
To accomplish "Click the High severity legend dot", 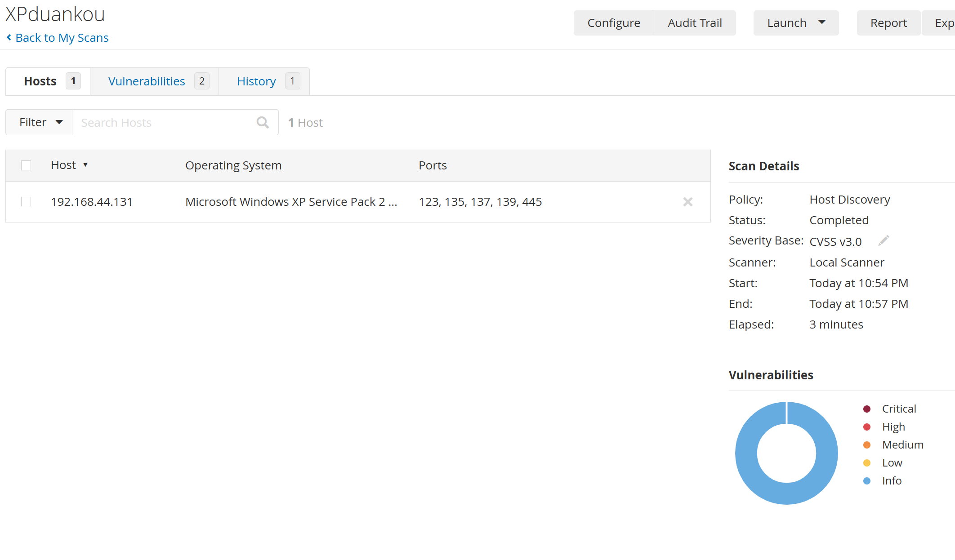I will click(867, 427).
